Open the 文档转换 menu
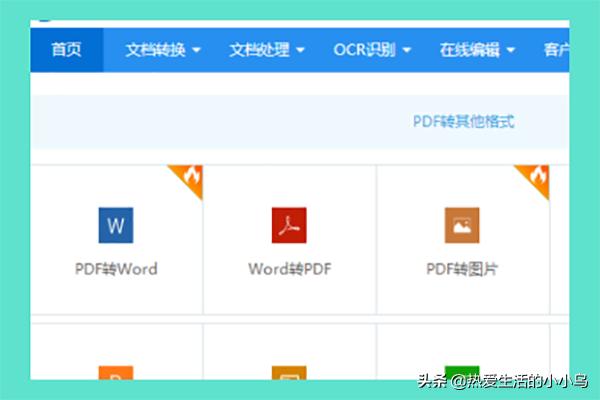The image size is (600, 400). tap(163, 50)
